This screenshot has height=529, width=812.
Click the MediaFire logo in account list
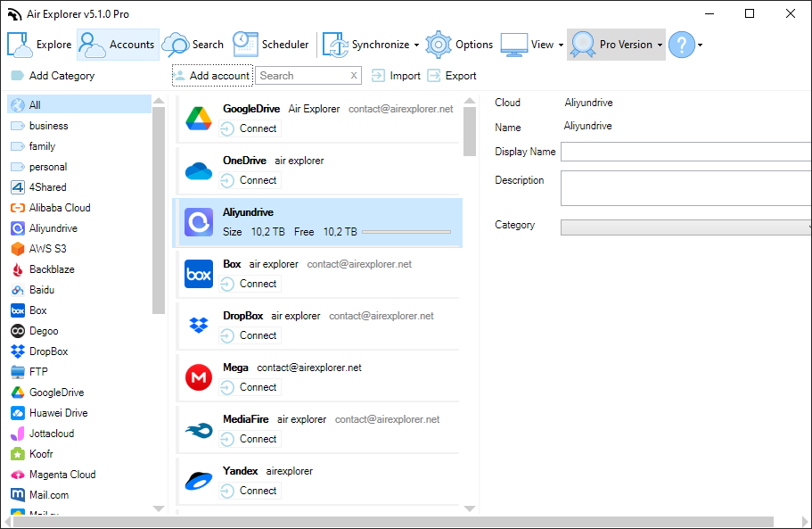tap(199, 429)
